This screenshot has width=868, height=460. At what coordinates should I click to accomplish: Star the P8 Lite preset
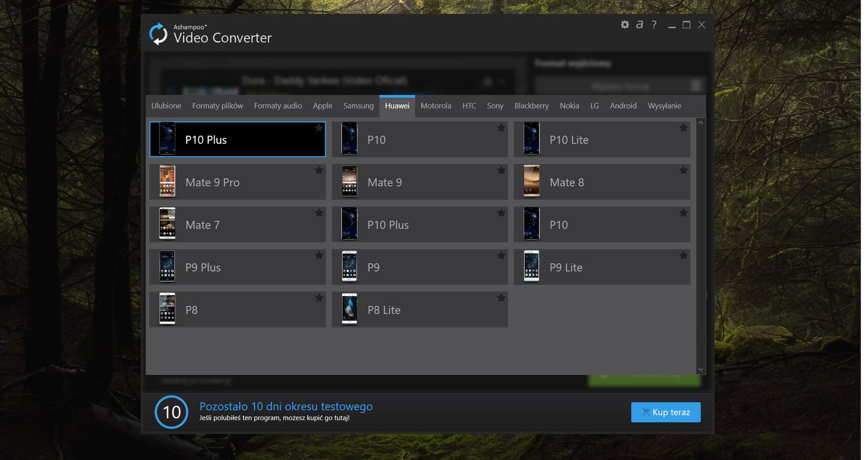pyautogui.click(x=501, y=298)
